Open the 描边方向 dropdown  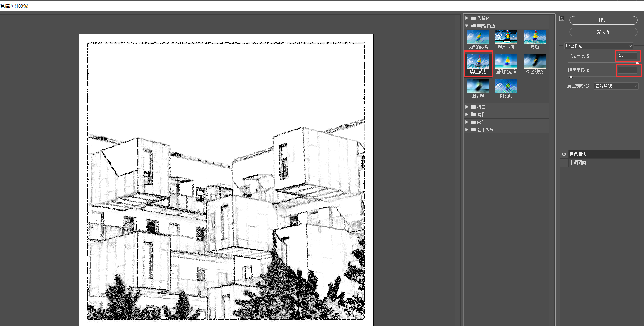[x=616, y=86]
